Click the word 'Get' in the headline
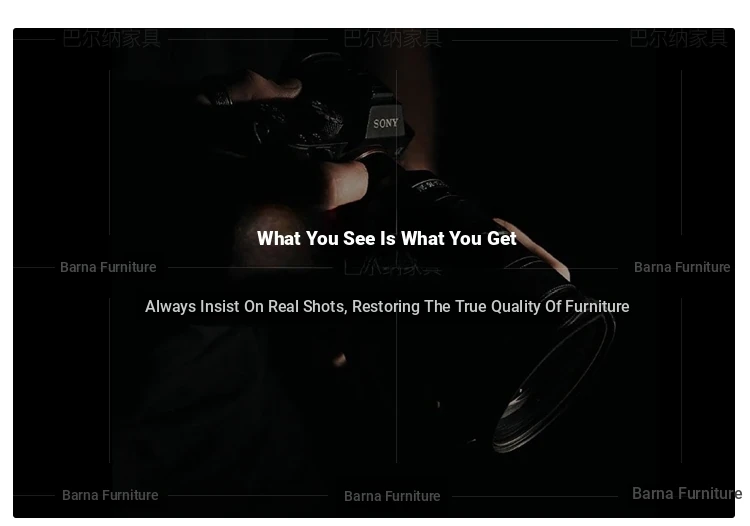 502,238
